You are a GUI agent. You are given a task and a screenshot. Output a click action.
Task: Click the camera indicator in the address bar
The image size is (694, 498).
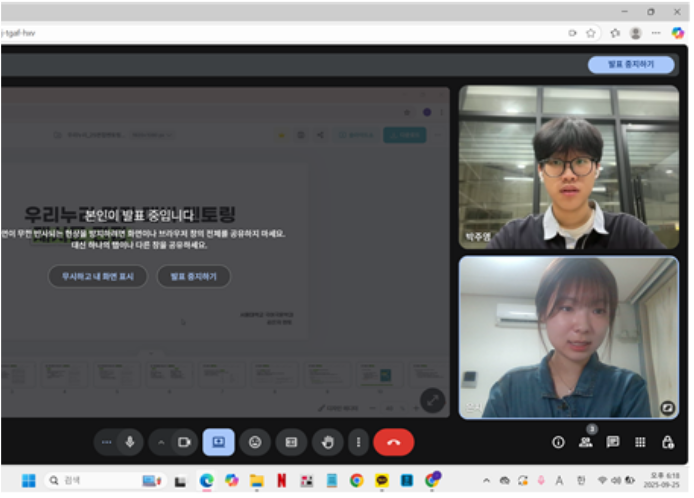pyautogui.click(x=572, y=33)
